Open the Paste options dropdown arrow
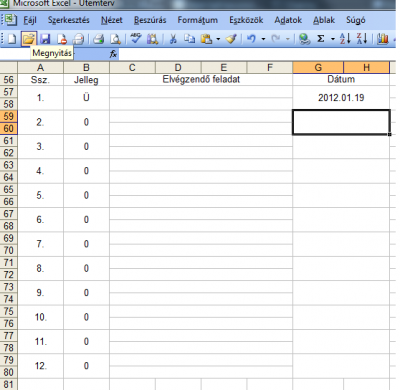Image resolution: width=400 pixels, height=390 pixels. pos(218,39)
